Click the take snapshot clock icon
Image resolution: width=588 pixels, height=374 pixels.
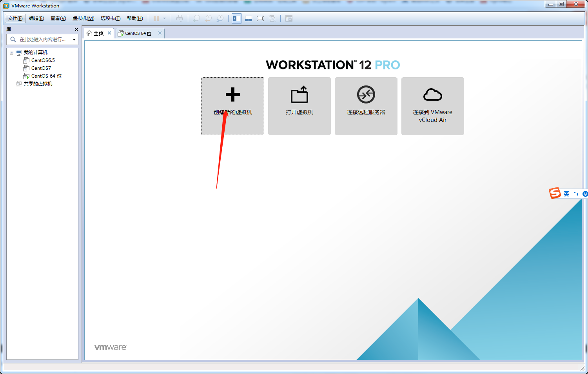point(196,18)
